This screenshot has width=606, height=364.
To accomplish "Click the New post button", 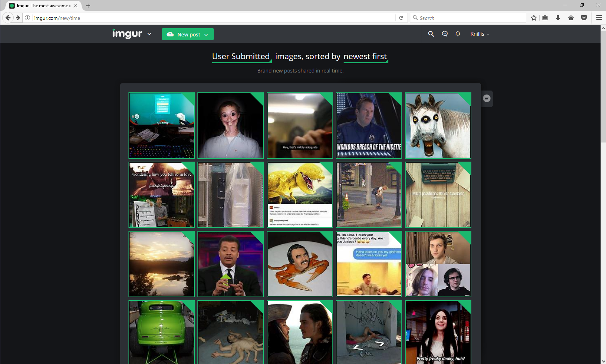I will coord(188,34).
